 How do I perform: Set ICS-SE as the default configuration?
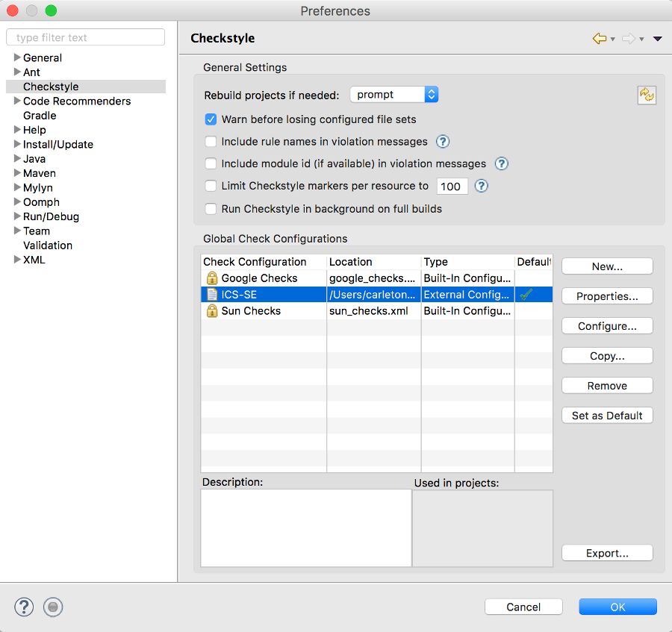click(606, 415)
